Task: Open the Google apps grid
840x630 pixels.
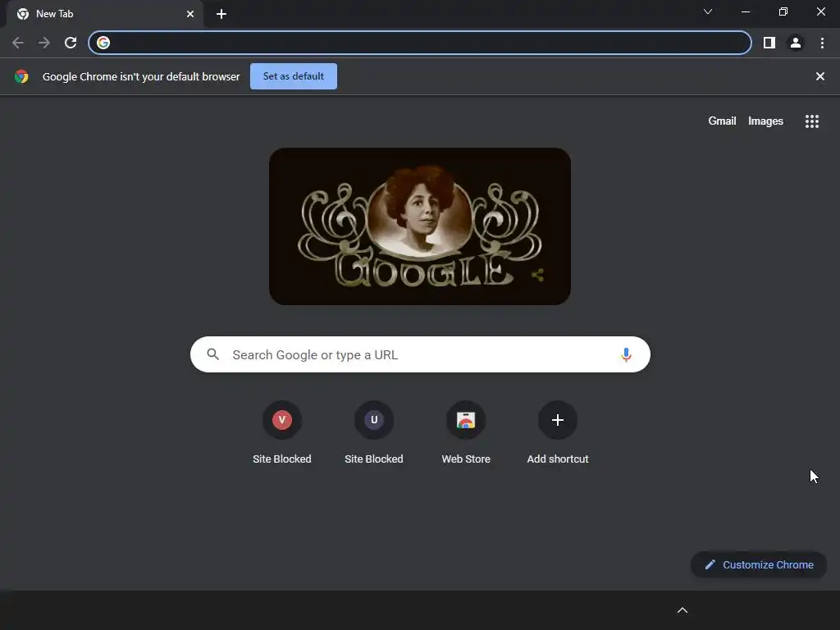Action: (x=811, y=121)
